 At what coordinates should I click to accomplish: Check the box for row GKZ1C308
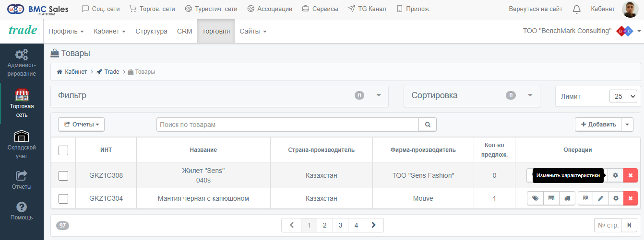(x=63, y=175)
